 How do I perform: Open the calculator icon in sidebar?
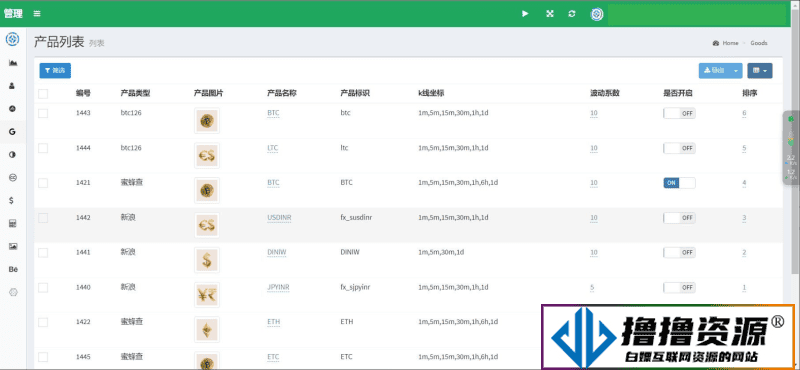point(13,224)
